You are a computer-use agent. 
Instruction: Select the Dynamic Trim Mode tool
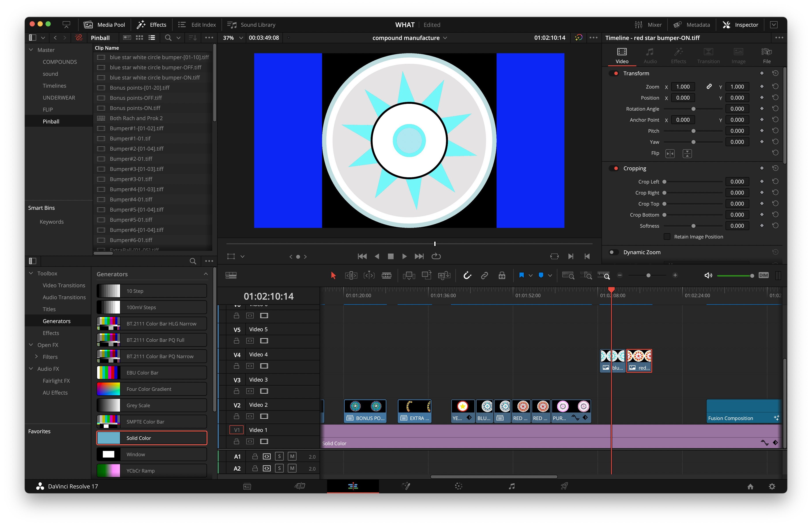tap(369, 275)
